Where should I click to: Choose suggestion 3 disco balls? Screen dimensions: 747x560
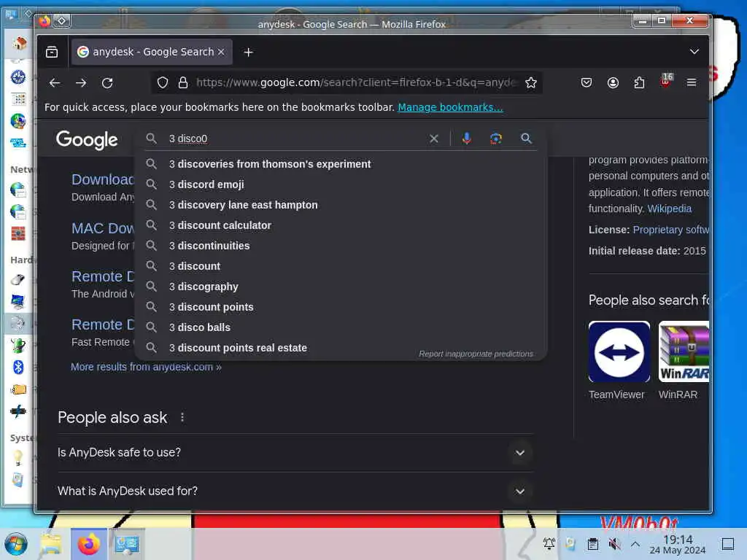point(341,327)
